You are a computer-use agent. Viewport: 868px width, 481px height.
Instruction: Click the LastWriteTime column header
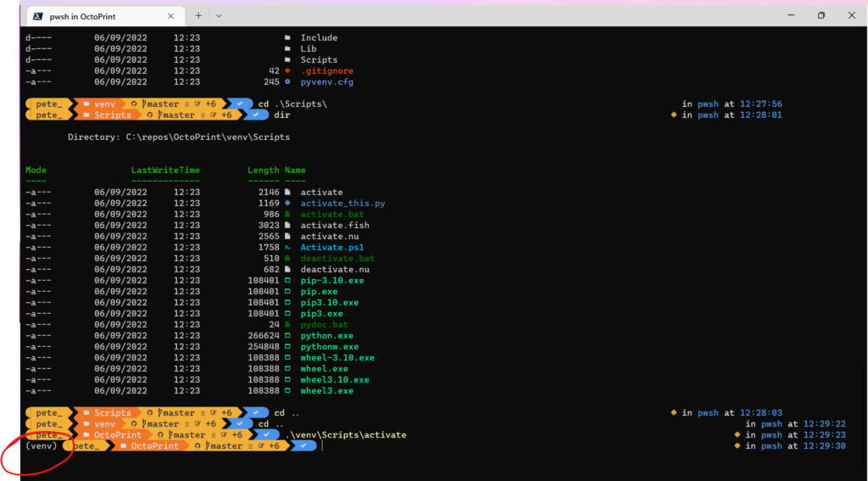point(165,171)
